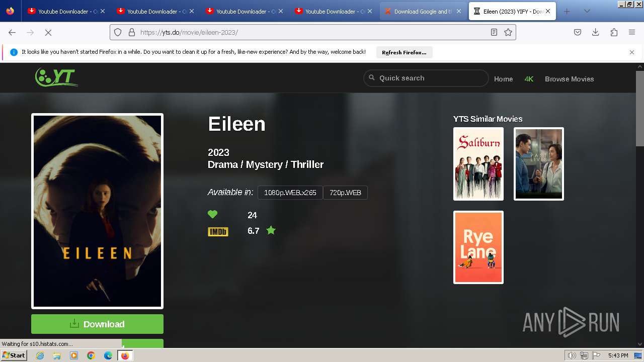
Task: Open the Browse Movies nav link
Action: tap(570, 79)
